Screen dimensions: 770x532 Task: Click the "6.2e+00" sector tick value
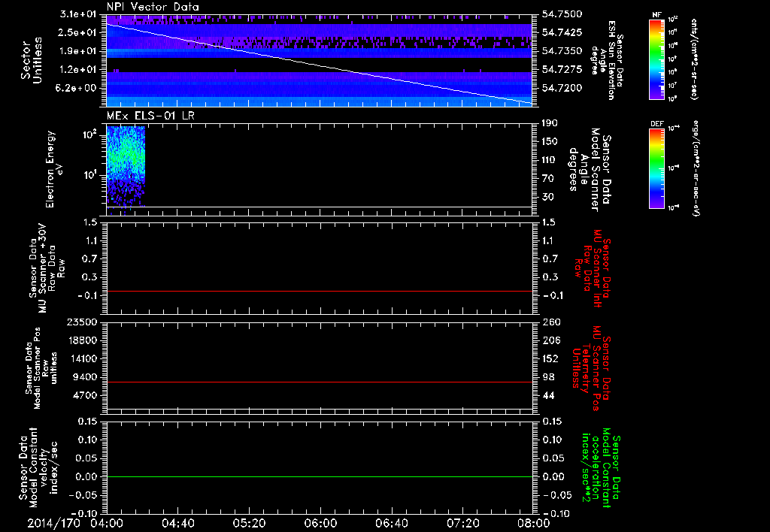coord(77,88)
